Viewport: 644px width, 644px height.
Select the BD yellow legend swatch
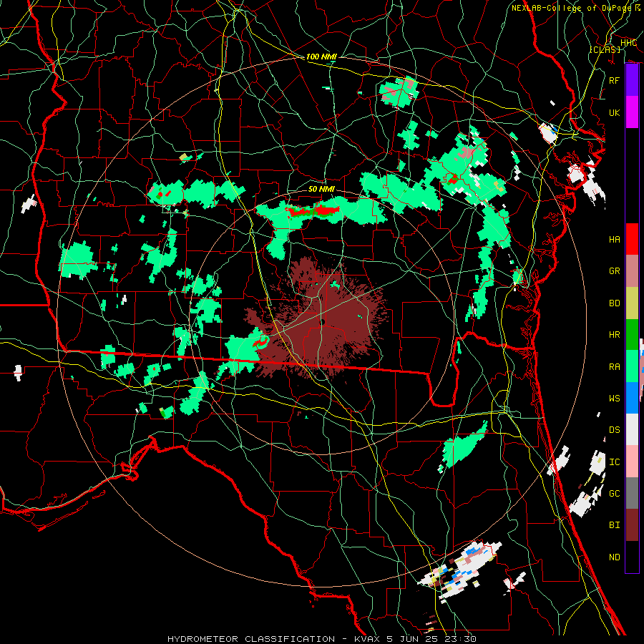632,303
